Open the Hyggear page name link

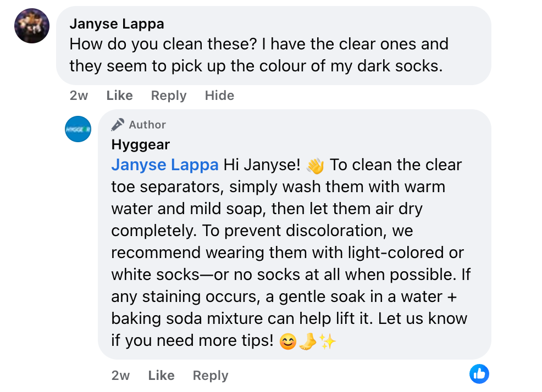[140, 144]
